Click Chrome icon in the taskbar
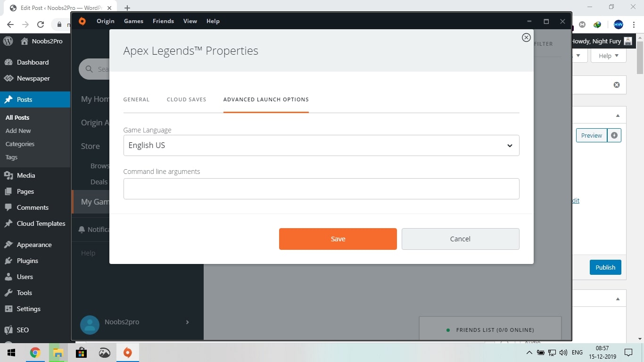 (35, 353)
